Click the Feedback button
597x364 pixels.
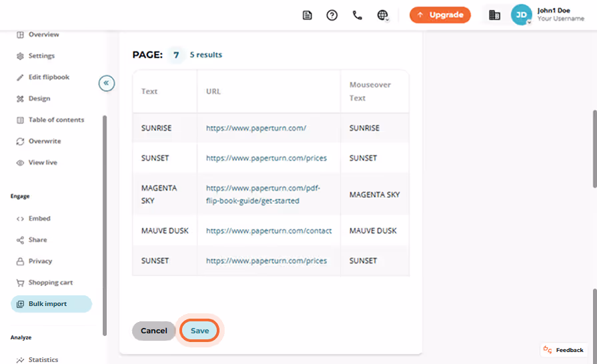(x=564, y=350)
